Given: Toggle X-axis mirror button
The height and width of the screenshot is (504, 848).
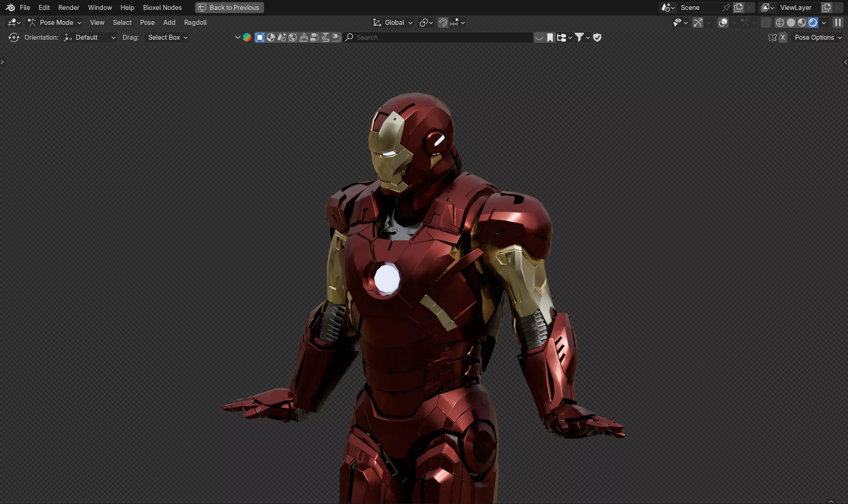Looking at the screenshot, I should [783, 37].
